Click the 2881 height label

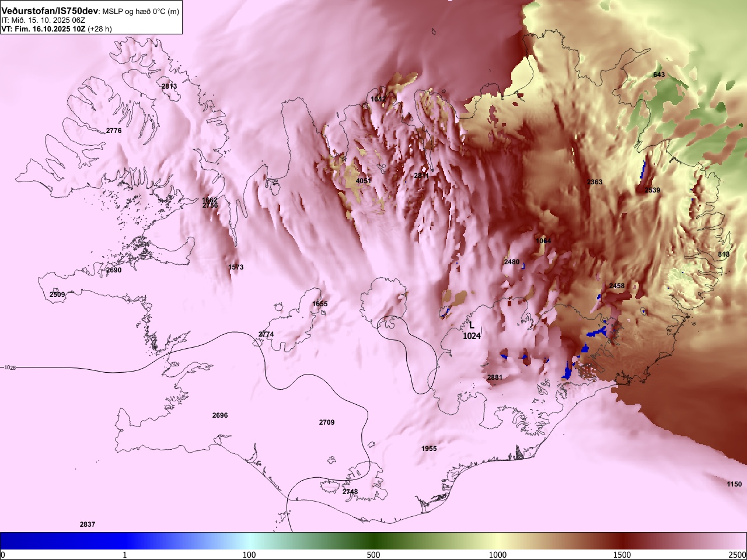[495, 377]
